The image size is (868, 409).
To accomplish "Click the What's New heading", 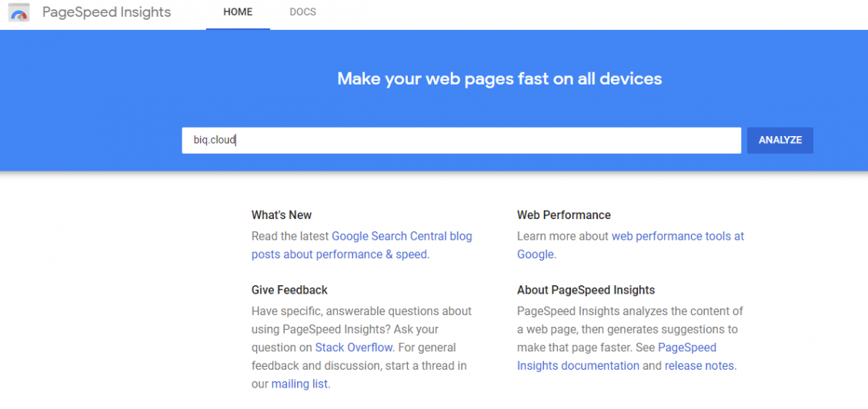I will click(x=281, y=215).
